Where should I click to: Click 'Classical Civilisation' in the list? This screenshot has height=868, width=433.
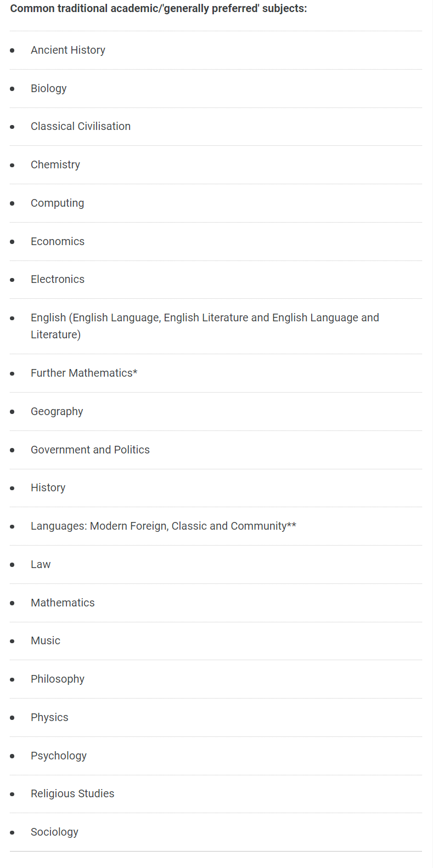[81, 126]
